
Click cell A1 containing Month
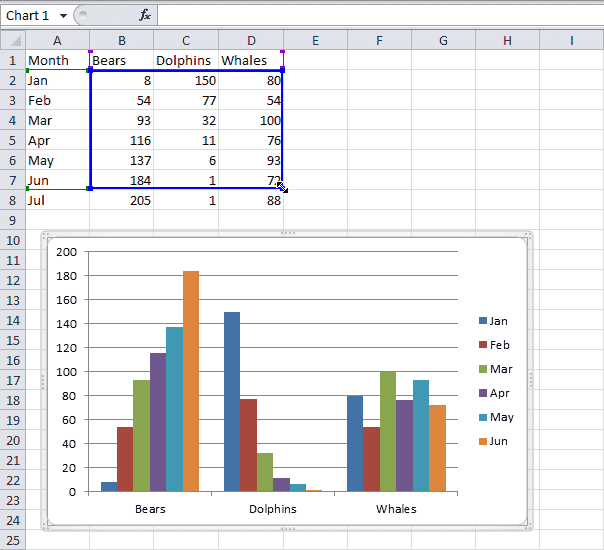pos(57,60)
